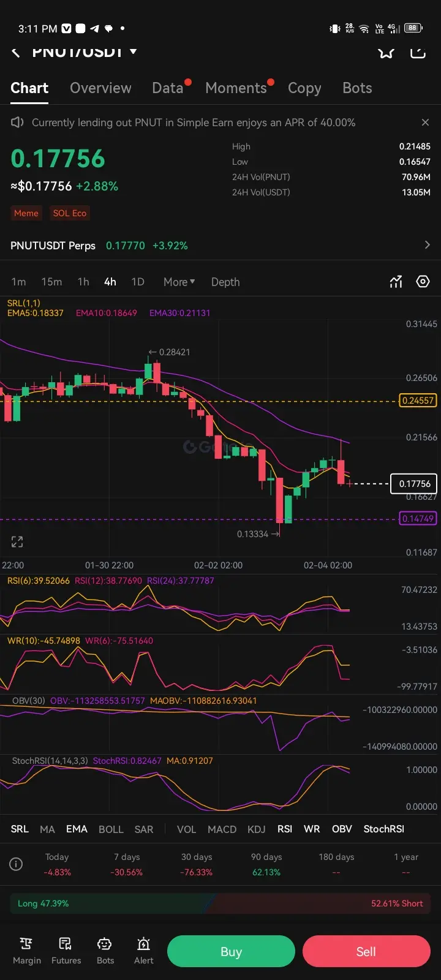
Task: Open the performance info icon
Action: [17, 864]
